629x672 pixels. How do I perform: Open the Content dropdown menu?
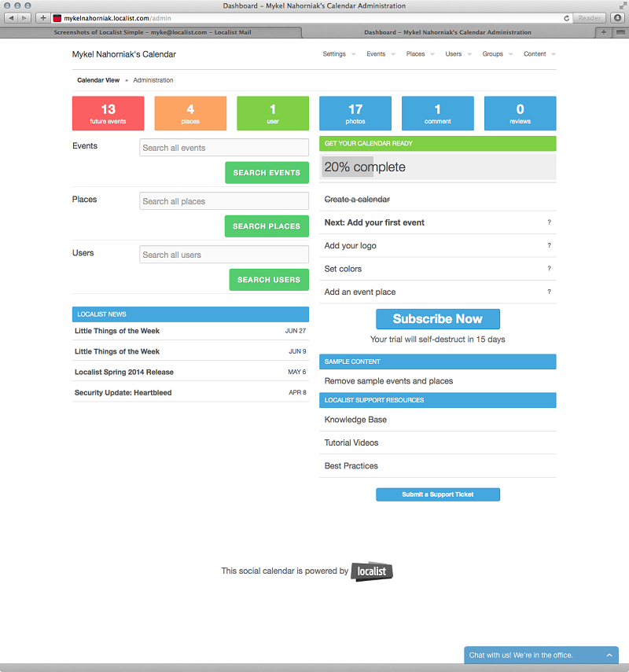tap(539, 54)
